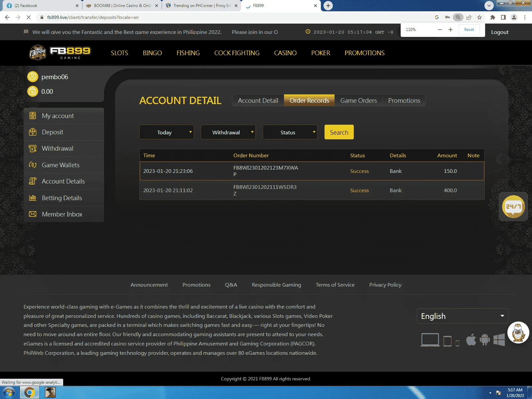Open the Q&A footer link

tap(231, 285)
